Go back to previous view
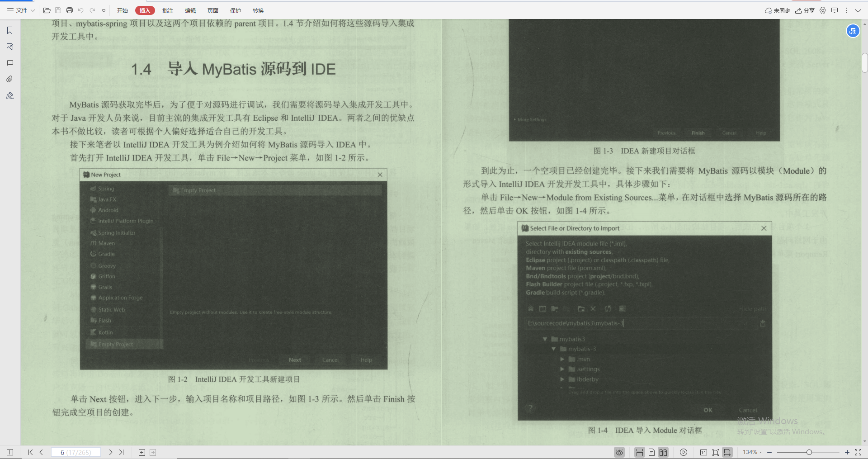This screenshot has height=459, width=868. pos(142,452)
